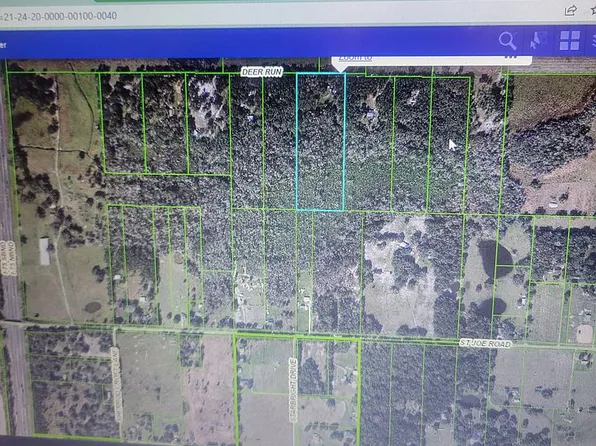Click the browser share icon

coord(570,11)
